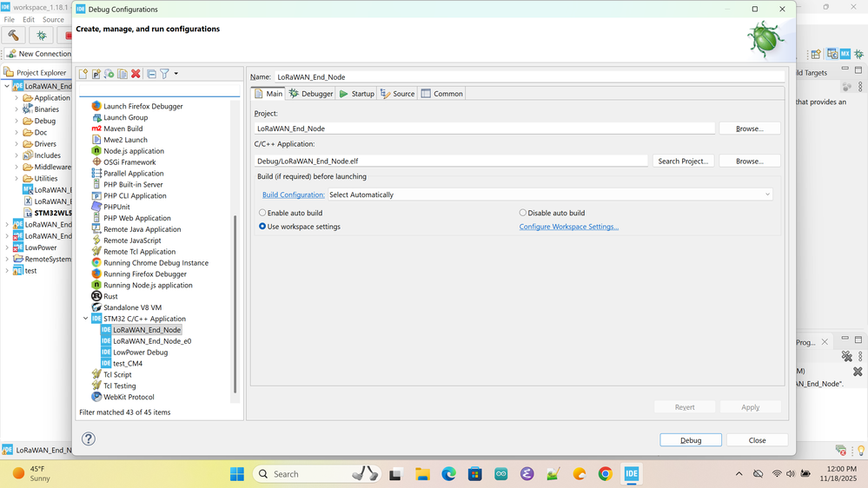Click Browse button next to C/C++ Application
The image size is (868, 488).
[750, 161]
